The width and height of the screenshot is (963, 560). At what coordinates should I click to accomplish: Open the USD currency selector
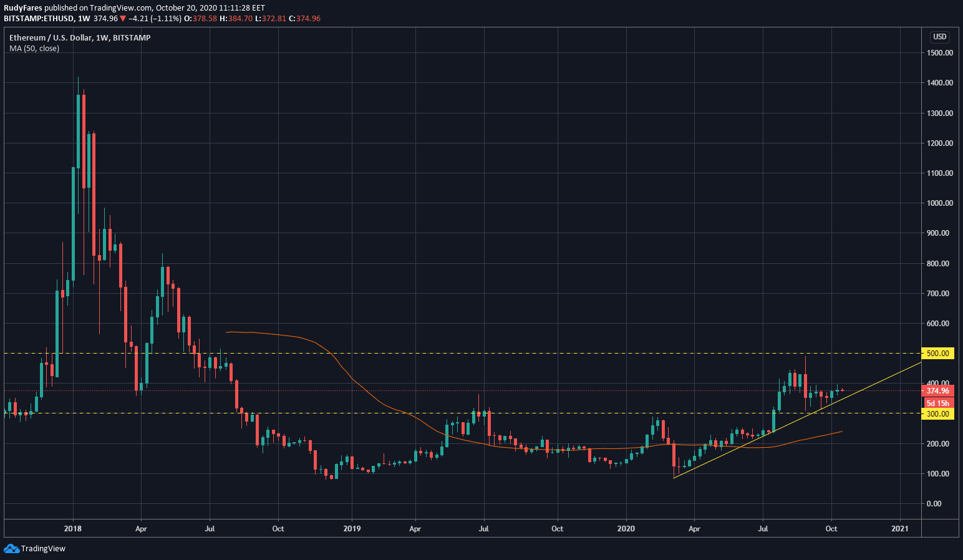[x=939, y=37]
